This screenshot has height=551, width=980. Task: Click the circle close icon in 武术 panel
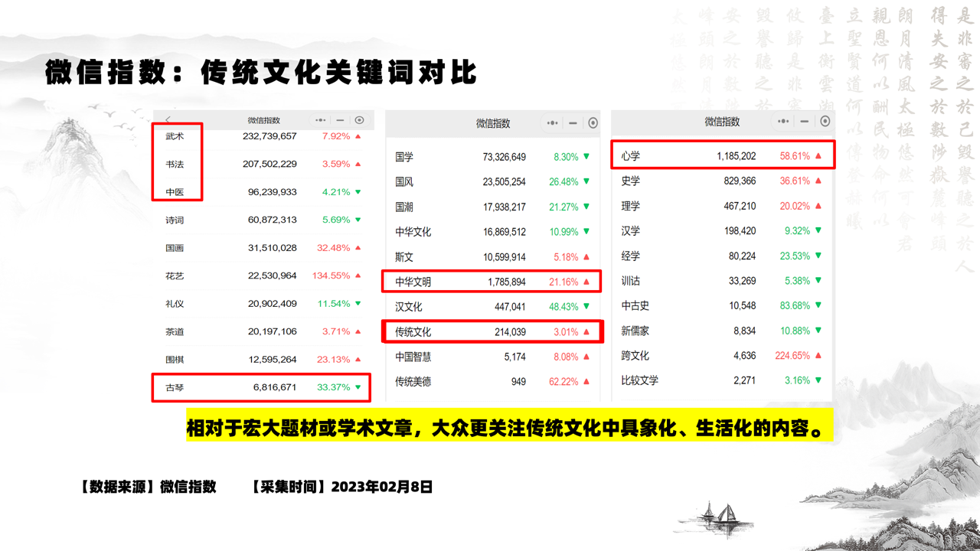click(359, 120)
